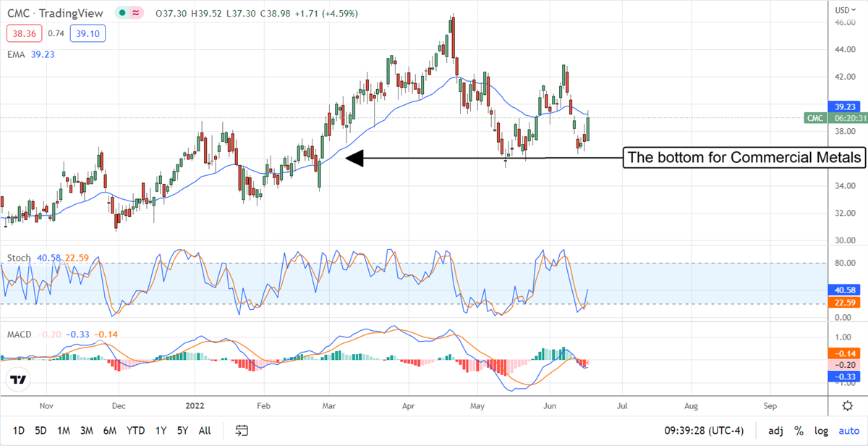This screenshot has width=868, height=446.
Task: Toggle the adj adjusted data option
Action: pyautogui.click(x=776, y=431)
